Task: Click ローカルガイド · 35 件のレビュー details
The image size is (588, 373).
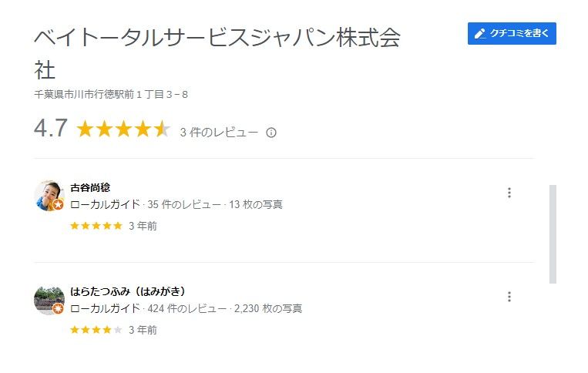Action: tap(176, 204)
